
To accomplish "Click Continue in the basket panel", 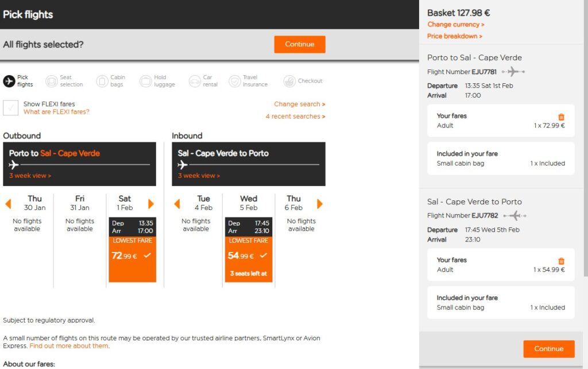I will (x=548, y=349).
